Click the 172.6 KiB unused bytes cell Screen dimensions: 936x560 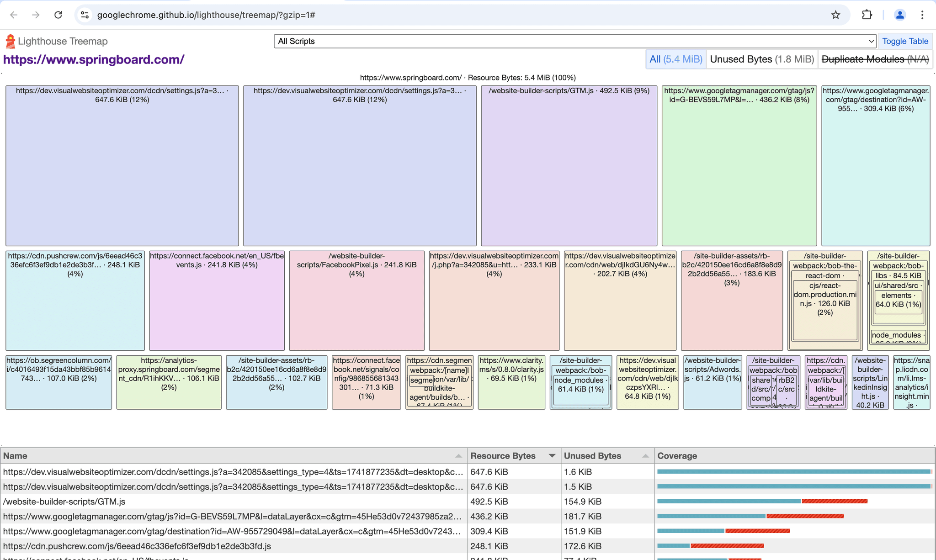point(607,546)
